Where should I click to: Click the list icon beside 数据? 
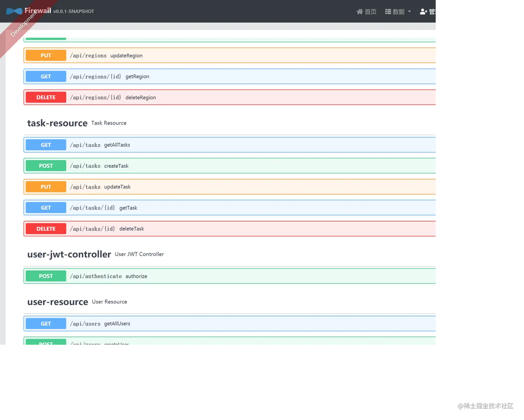point(388,12)
